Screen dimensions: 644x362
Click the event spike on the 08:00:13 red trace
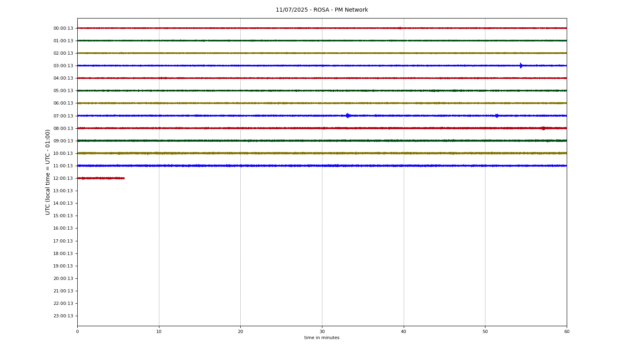(543, 128)
